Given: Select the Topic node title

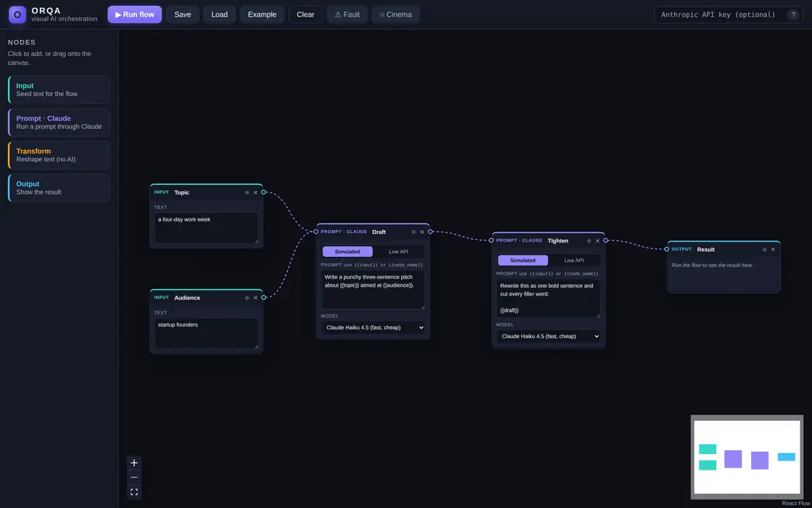Looking at the screenshot, I should tap(182, 192).
